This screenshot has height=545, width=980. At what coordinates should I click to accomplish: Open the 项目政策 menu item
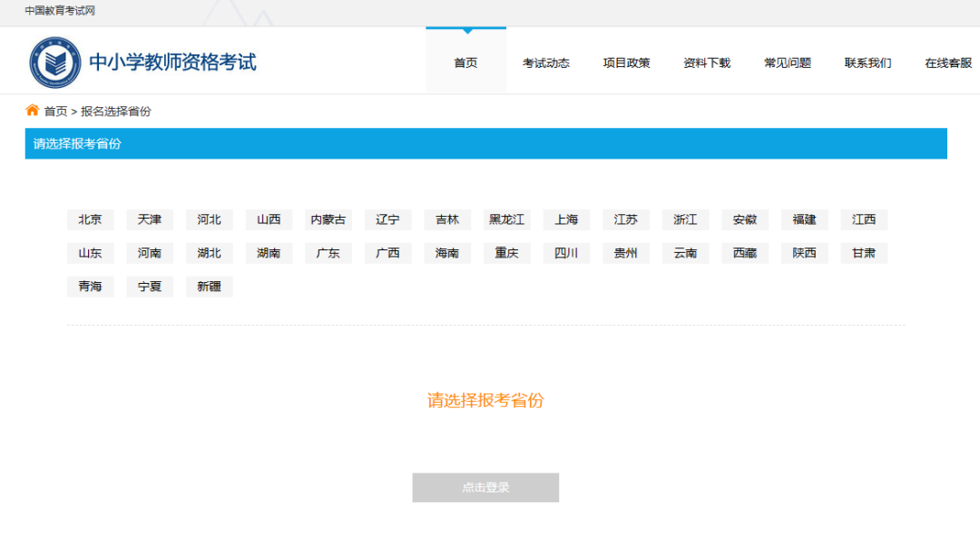pyautogui.click(x=626, y=63)
